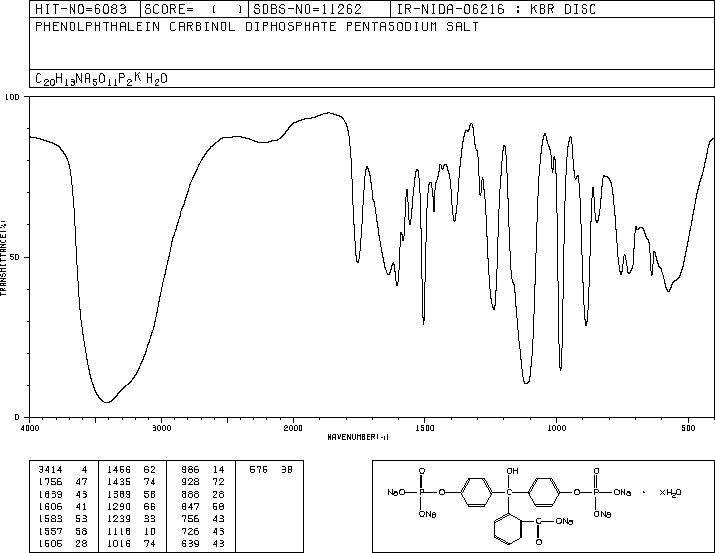
Task: Click the TRANSMITTANCE y-axis label
Action: (4, 257)
